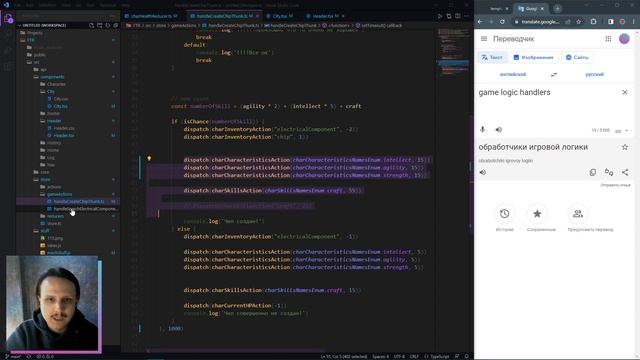Open the Chrome extensions puzzle icon
Viewport: 640px width, 360px height.
593,22
